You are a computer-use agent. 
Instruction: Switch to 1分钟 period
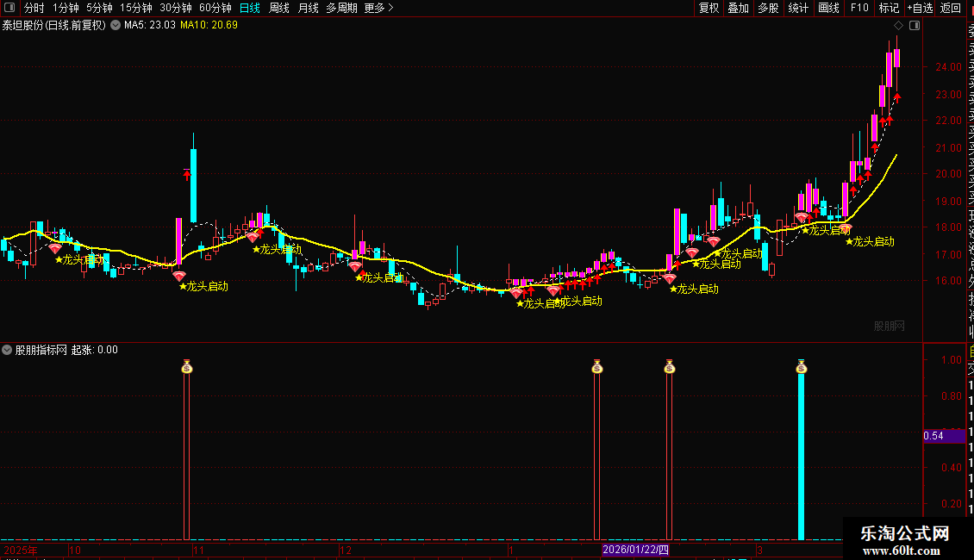(x=66, y=8)
